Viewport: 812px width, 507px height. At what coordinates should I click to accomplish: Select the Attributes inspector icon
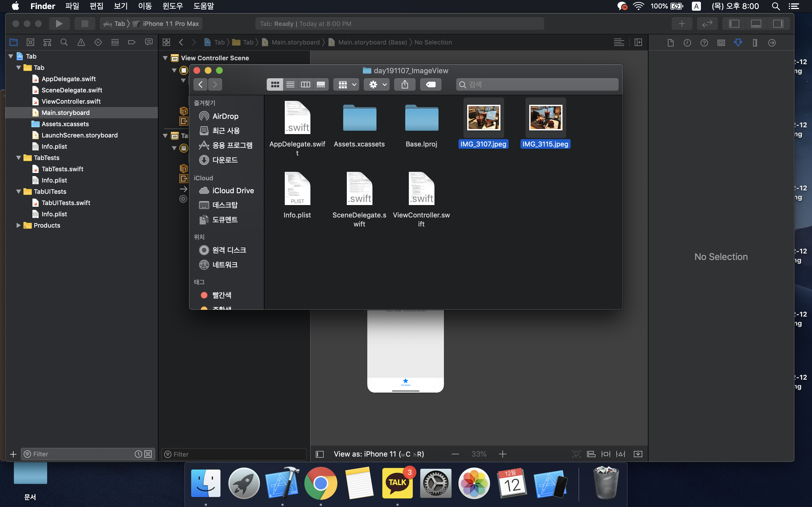(x=738, y=43)
